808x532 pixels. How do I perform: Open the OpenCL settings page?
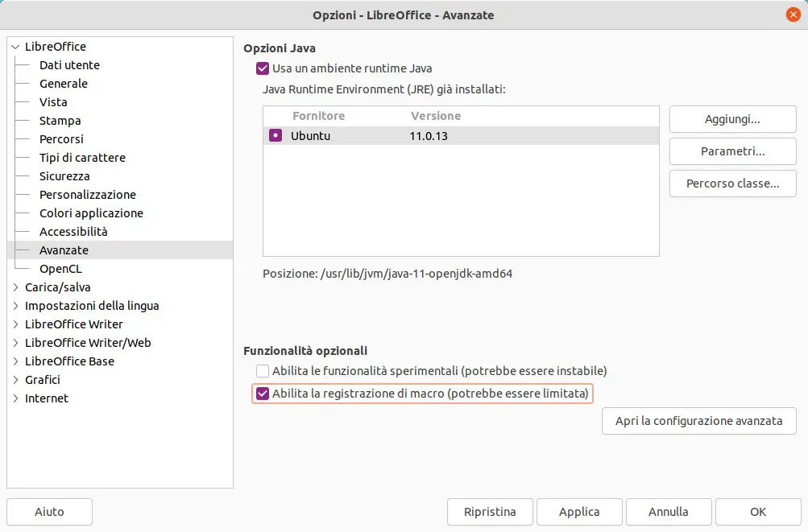[x=60, y=269]
